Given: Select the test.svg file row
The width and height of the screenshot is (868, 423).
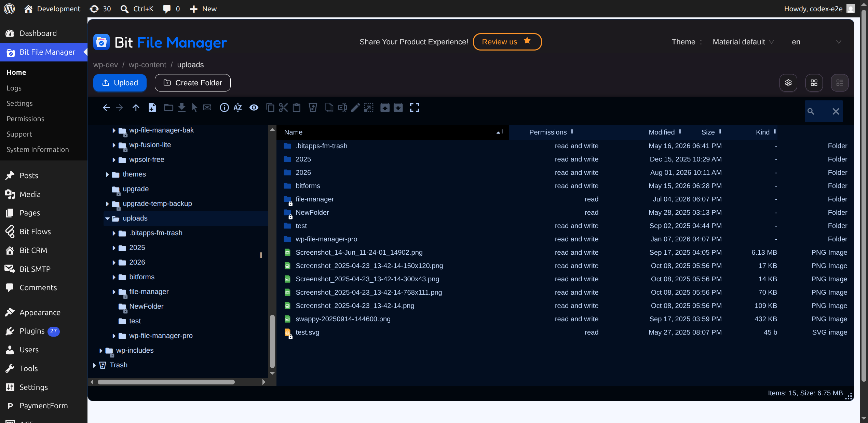Looking at the screenshot, I should click(565, 333).
